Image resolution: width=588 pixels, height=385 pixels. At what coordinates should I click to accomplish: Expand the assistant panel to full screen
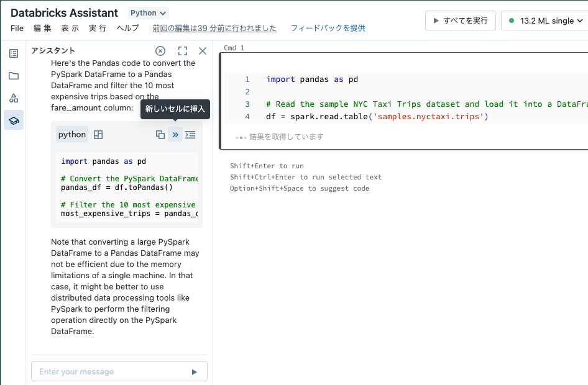(181, 50)
